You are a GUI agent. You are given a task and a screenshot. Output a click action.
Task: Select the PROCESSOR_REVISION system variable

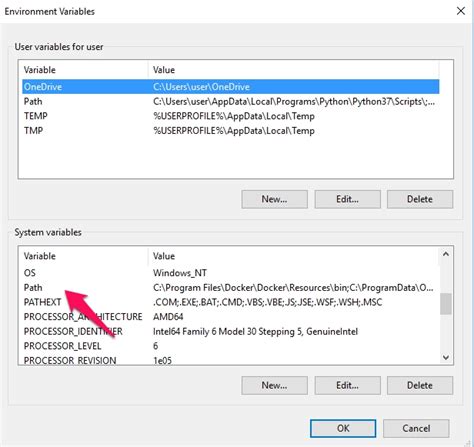[x=231, y=360]
